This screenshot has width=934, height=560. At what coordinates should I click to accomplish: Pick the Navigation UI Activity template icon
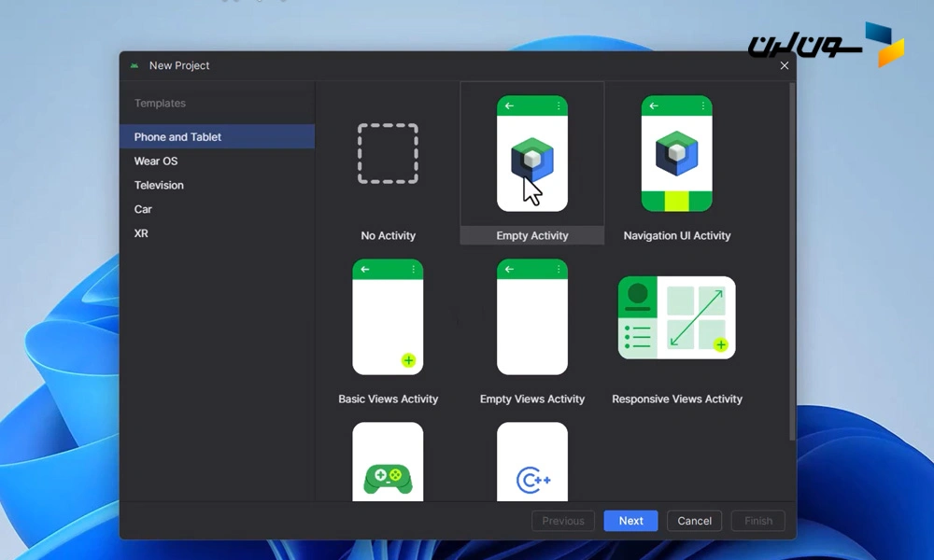tap(676, 154)
